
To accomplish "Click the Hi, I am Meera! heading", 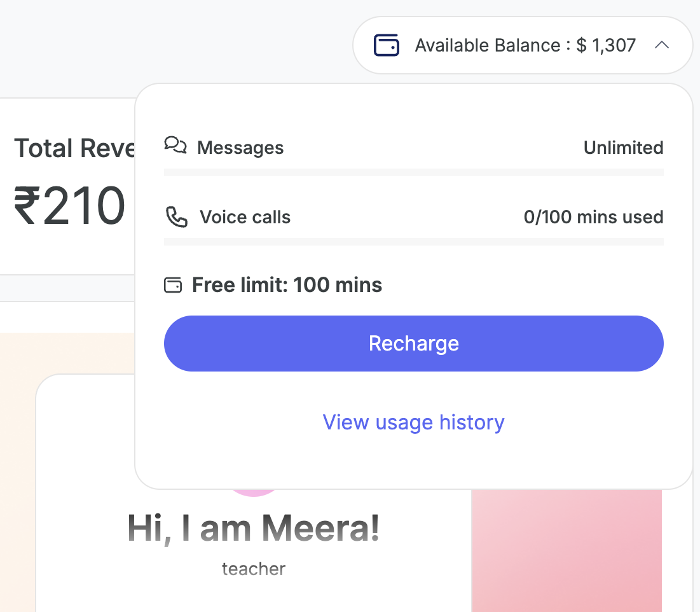I will (254, 529).
